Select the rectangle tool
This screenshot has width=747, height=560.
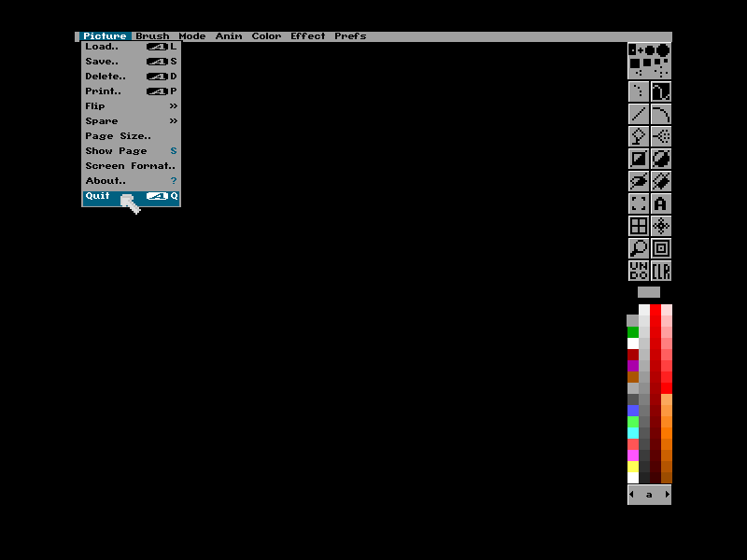pos(639,159)
